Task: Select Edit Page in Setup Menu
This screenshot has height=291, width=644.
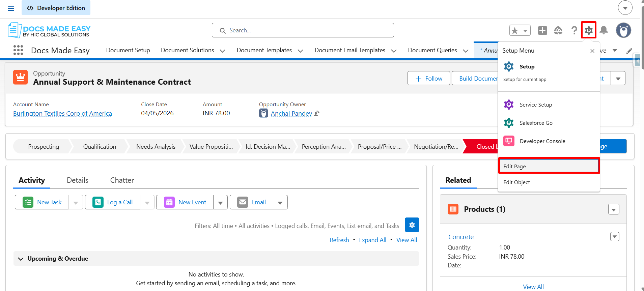Action: pyautogui.click(x=549, y=166)
